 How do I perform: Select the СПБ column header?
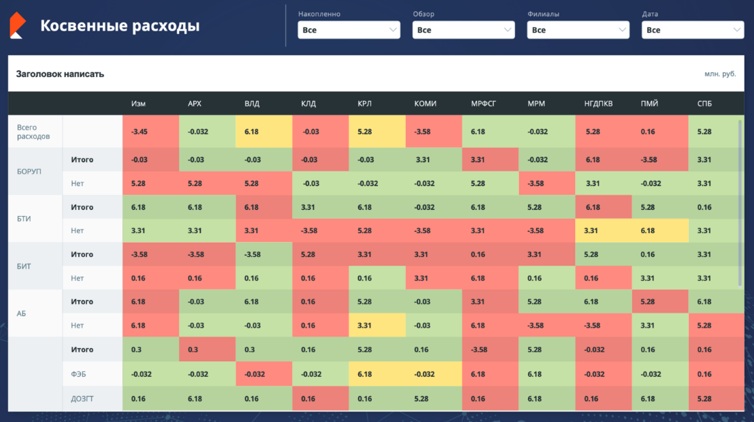click(705, 104)
